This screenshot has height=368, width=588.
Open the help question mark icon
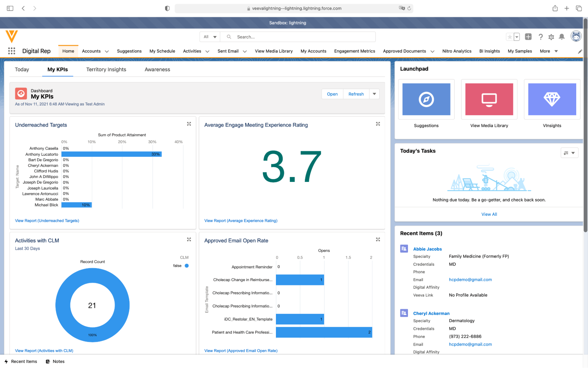540,37
